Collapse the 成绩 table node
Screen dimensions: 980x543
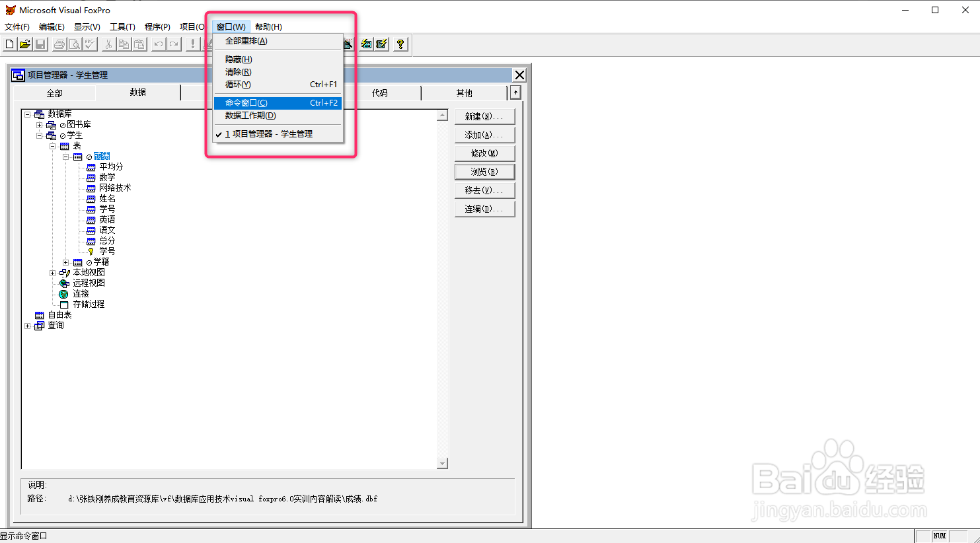[66, 157]
